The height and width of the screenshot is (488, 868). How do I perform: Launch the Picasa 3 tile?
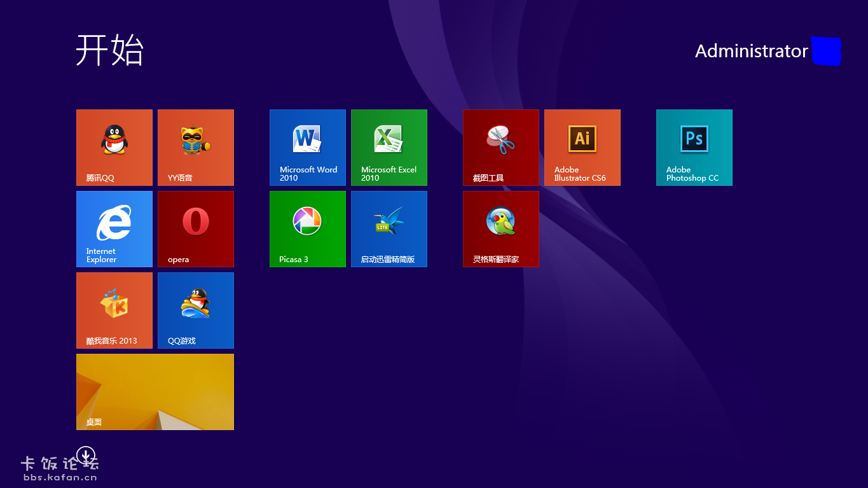pyautogui.click(x=308, y=229)
